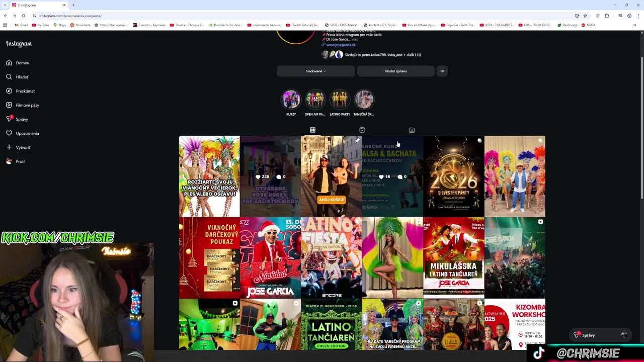Screen dimensions: 644x362
Task: Open the www.josegarcia.sk profile link
Action: [341, 45]
